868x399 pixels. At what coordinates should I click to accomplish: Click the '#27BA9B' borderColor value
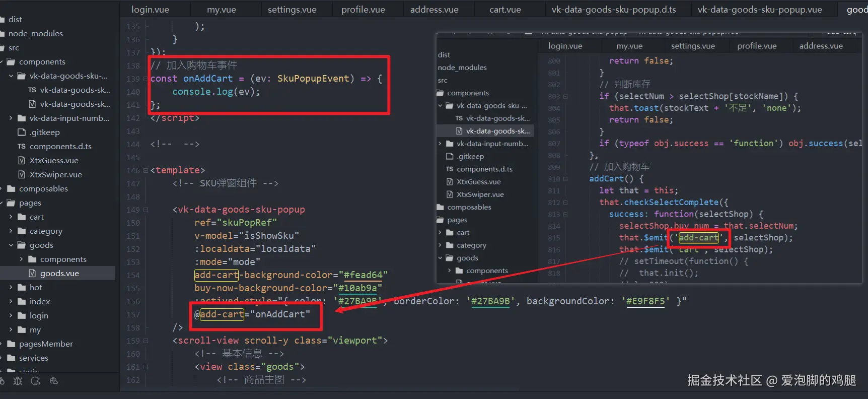[x=490, y=301]
